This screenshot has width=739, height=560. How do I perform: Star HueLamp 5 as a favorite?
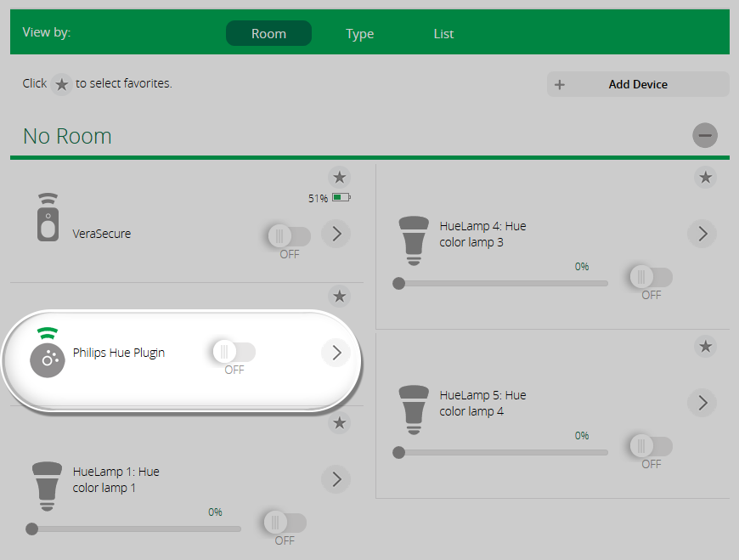point(706,347)
